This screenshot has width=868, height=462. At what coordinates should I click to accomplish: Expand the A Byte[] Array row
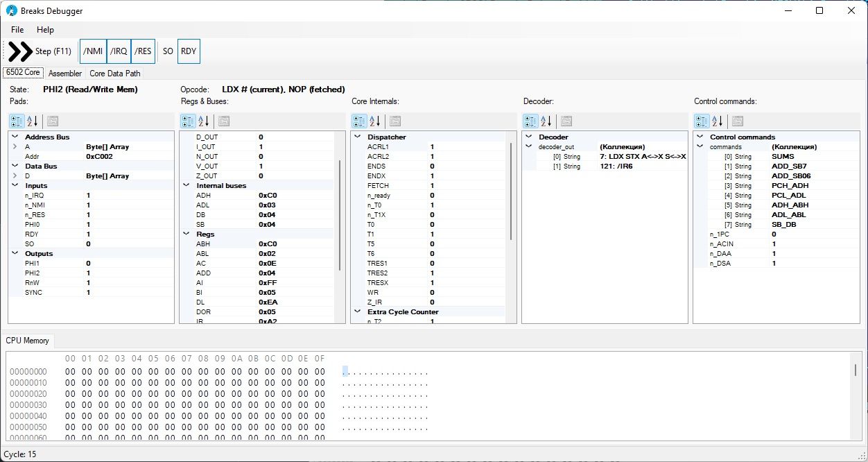[15, 147]
